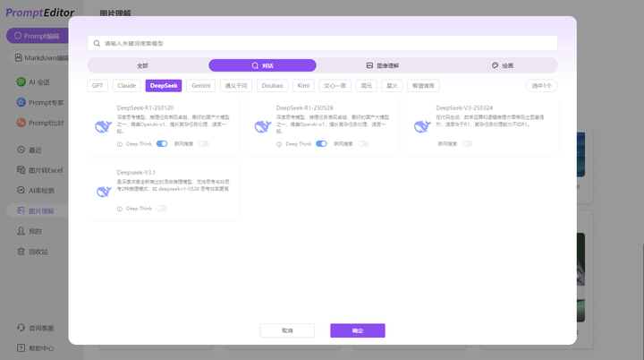644x360 pixels.
Task: Select the DeepSeek-V3-250324 whale logo
Action: pyautogui.click(x=422, y=126)
